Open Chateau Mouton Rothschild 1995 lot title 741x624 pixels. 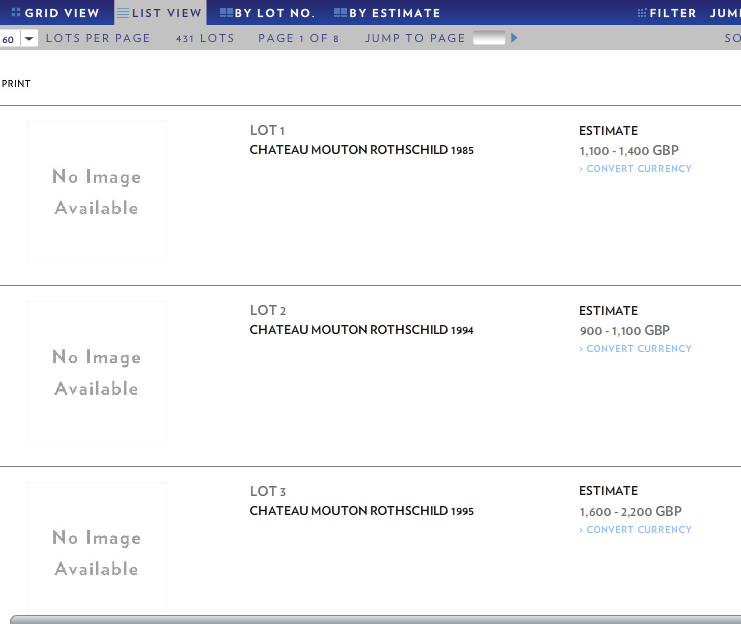coord(361,511)
